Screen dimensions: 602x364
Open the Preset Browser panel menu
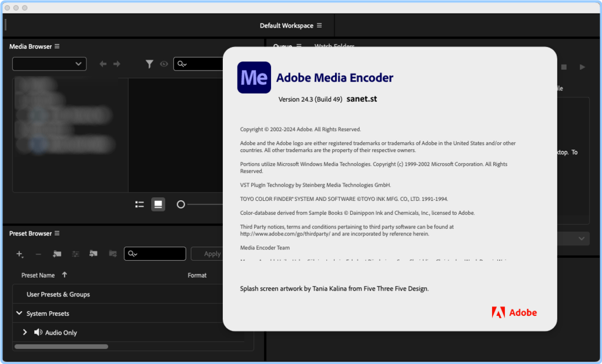click(57, 233)
